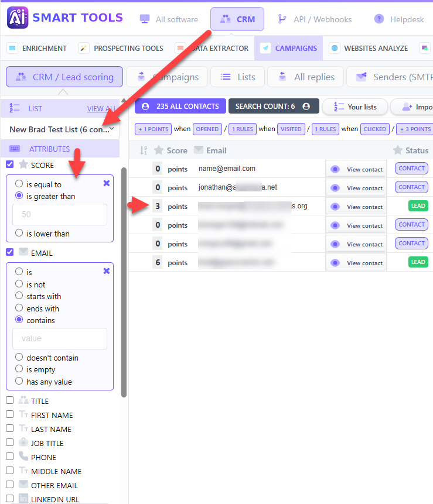Click the API / Webhooks branch icon

pos(282,19)
